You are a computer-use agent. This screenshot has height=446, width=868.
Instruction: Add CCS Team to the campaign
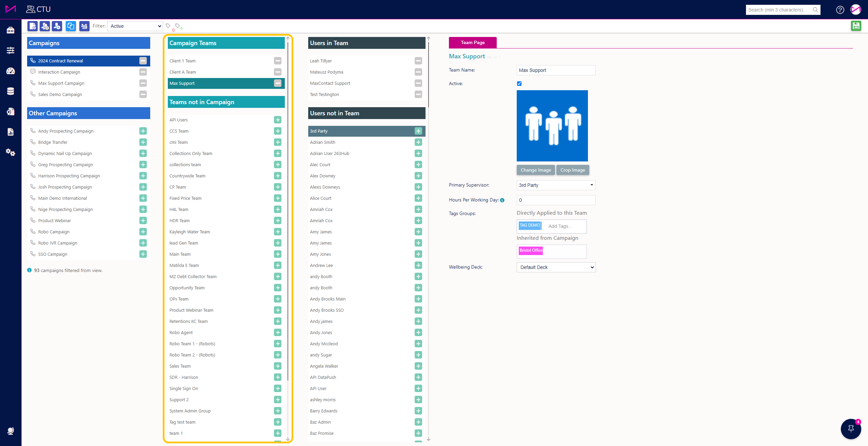(278, 131)
